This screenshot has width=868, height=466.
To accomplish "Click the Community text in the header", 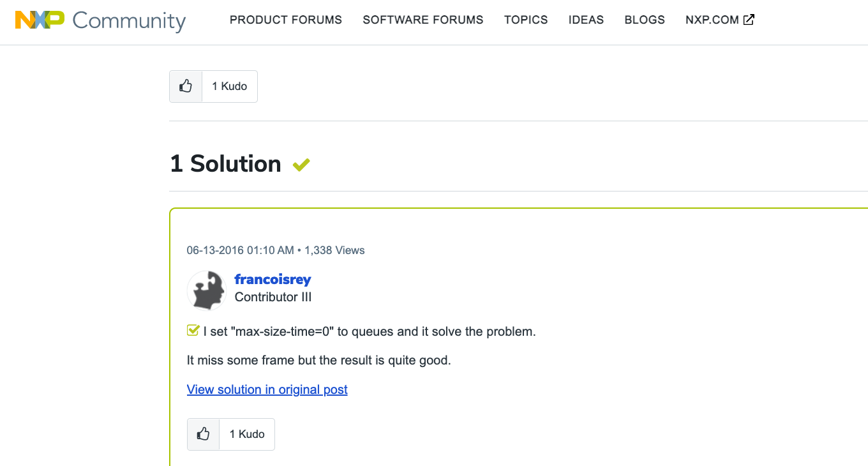I will pos(129,20).
